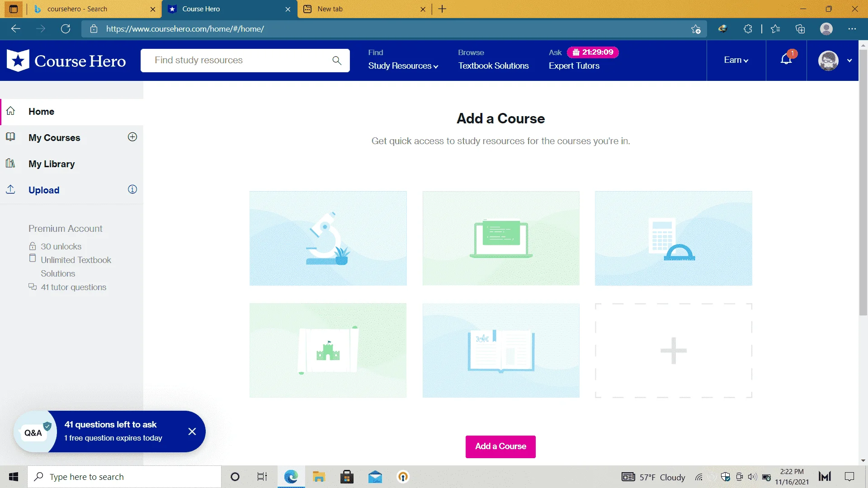Click the My Courses book icon

click(10, 137)
